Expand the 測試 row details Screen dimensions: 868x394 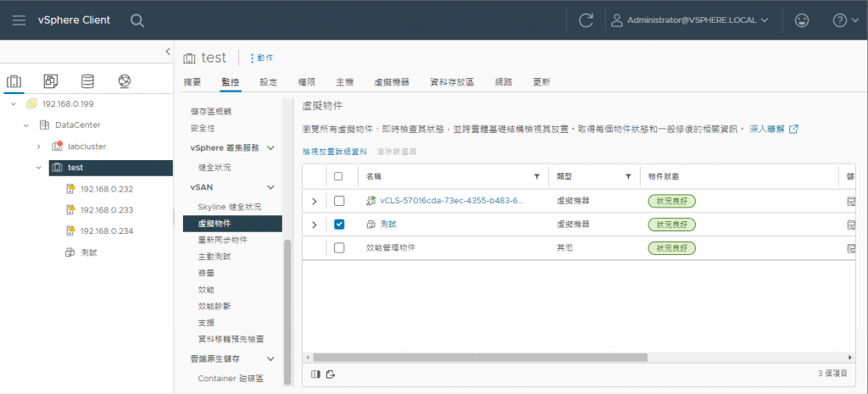[314, 225]
